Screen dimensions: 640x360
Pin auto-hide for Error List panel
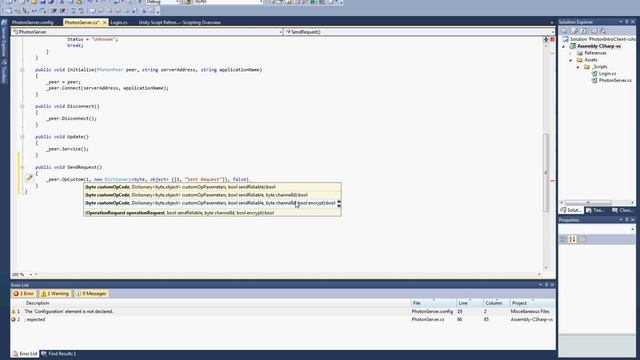tap(547, 285)
